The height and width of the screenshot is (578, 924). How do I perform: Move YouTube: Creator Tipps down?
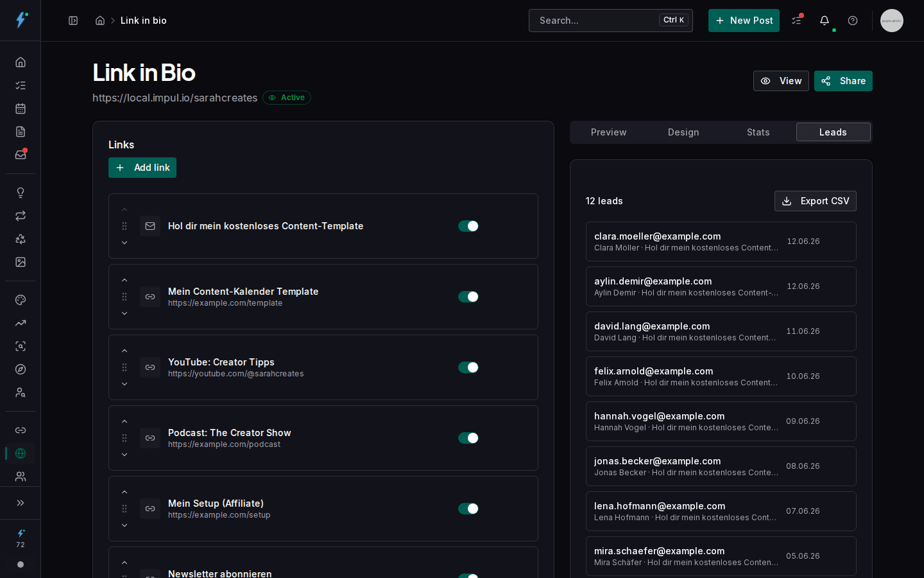coord(124,384)
